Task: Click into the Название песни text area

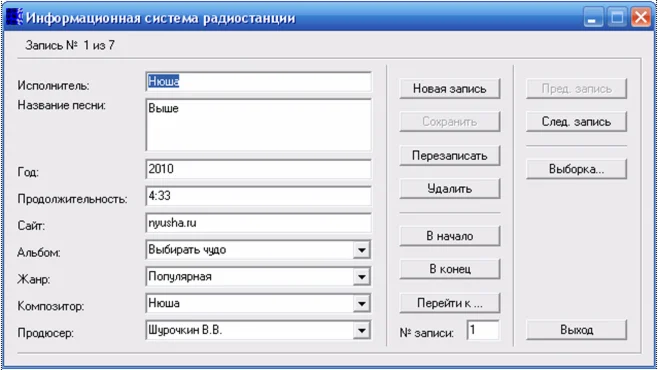Action: pyautogui.click(x=258, y=125)
